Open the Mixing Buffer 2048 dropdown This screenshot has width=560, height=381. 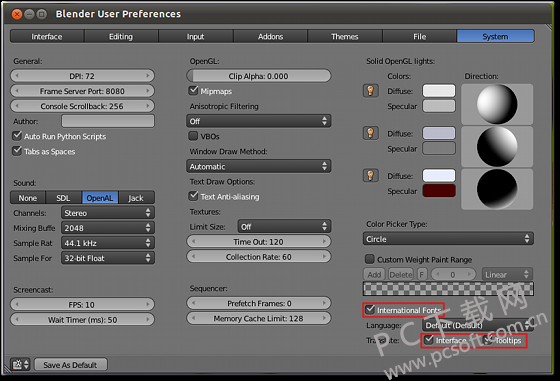108,228
